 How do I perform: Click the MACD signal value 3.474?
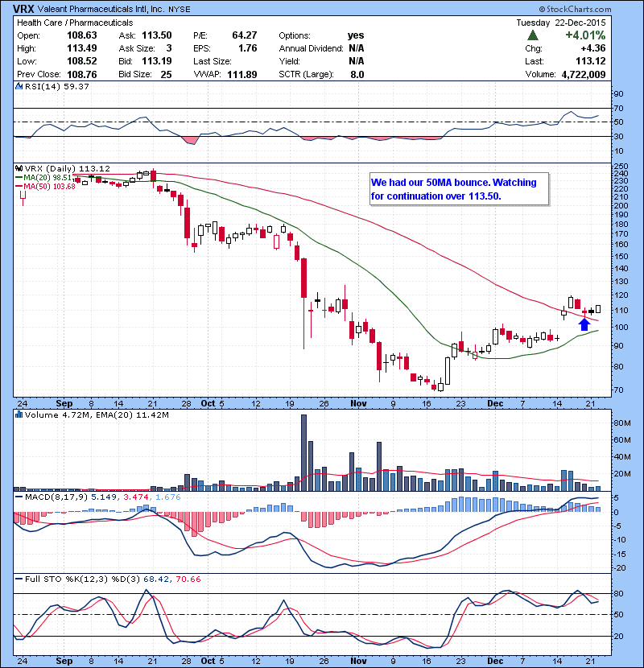136,497
